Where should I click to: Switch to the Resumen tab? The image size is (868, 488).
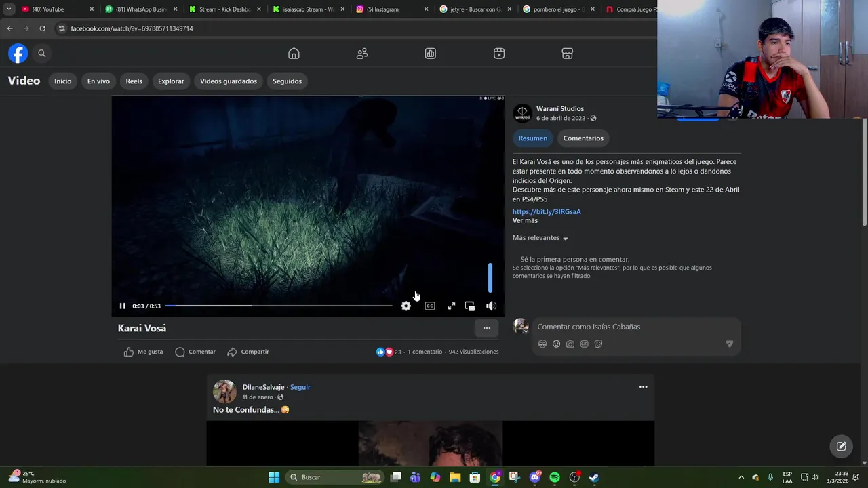[533, 138]
